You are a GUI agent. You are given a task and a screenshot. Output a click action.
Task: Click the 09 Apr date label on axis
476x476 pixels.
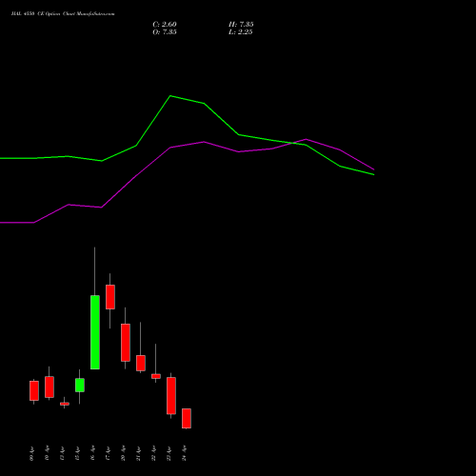[x=31, y=453]
